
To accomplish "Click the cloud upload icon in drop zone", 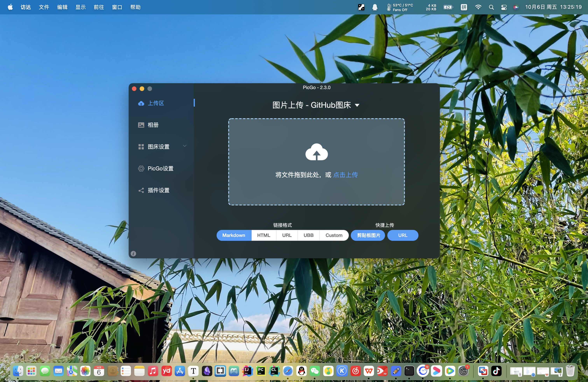I will click(x=317, y=152).
